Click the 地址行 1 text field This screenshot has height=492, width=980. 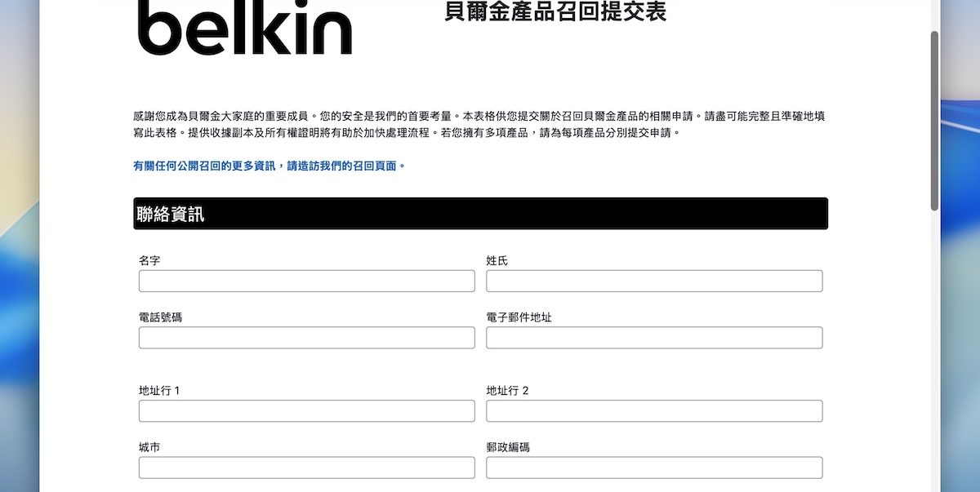[306, 411]
